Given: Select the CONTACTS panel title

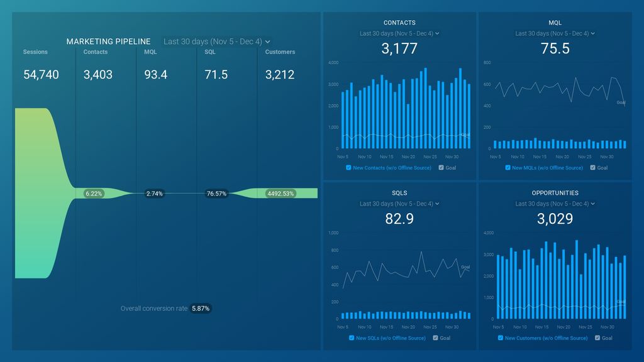Looking at the screenshot, I should [x=399, y=23].
